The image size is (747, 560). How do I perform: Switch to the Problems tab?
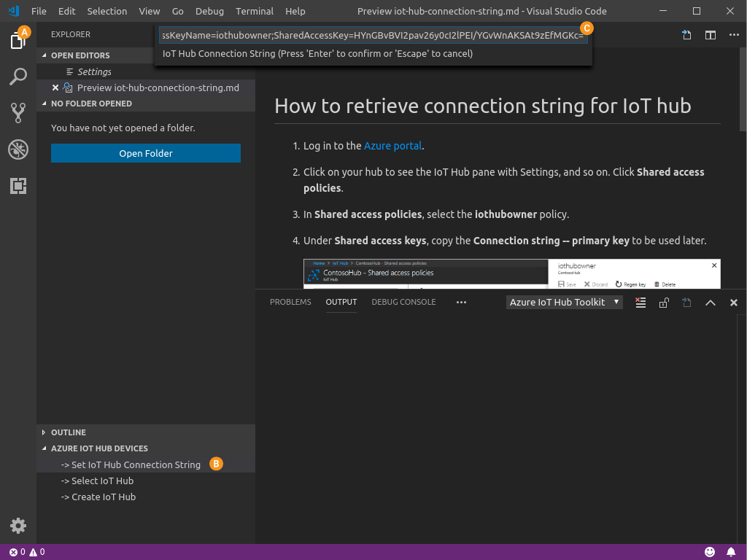(x=290, y=302)
